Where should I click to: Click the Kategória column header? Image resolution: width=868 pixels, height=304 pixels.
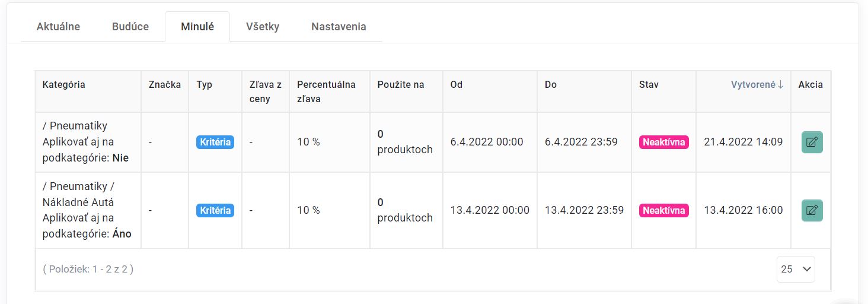pos(64,84)
